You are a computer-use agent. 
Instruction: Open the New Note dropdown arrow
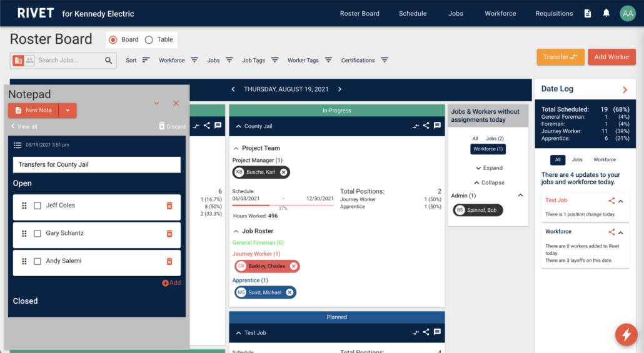pyautogui.click(x=68, y=111)
